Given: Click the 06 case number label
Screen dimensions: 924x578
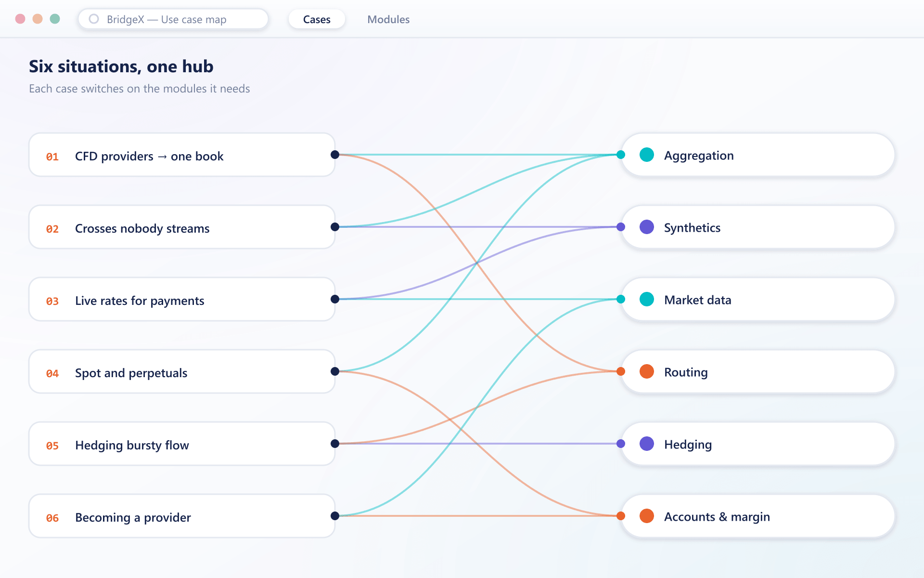Looking at the screenshot, I should [52, 518].
